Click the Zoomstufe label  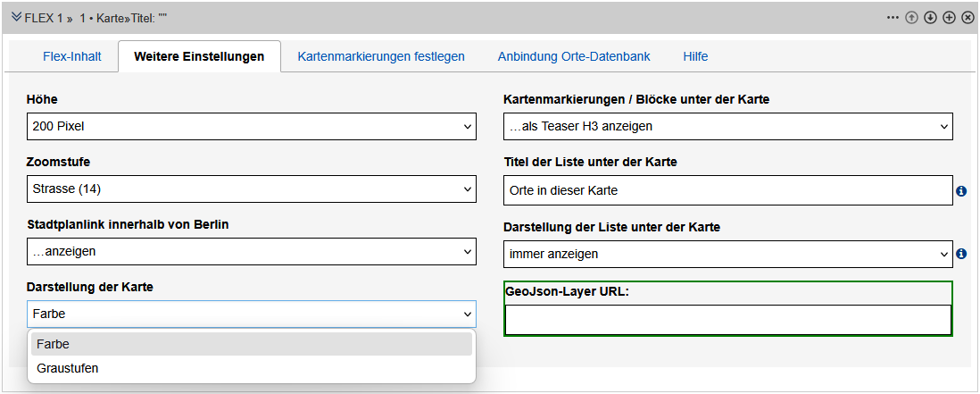[58, 162]
